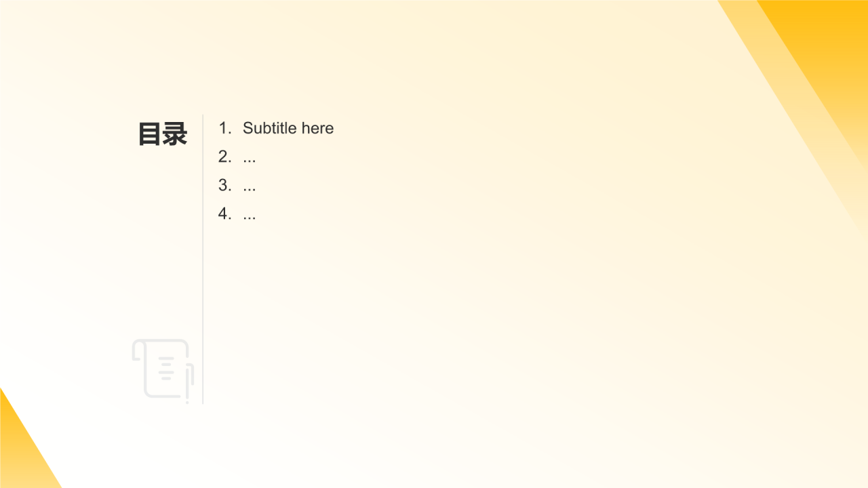The image size is (868, 488).
Task: Click the word "here" in item one
Action: click(x=317, y=128)
